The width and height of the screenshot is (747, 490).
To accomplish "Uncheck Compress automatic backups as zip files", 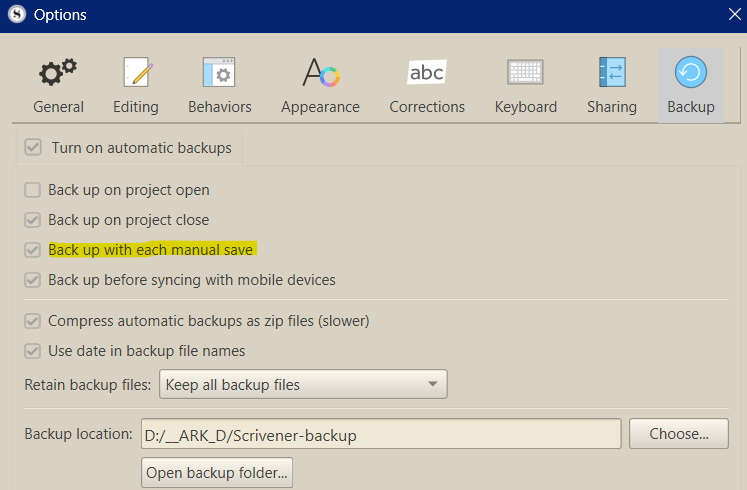I will click(x=33, y=322).
